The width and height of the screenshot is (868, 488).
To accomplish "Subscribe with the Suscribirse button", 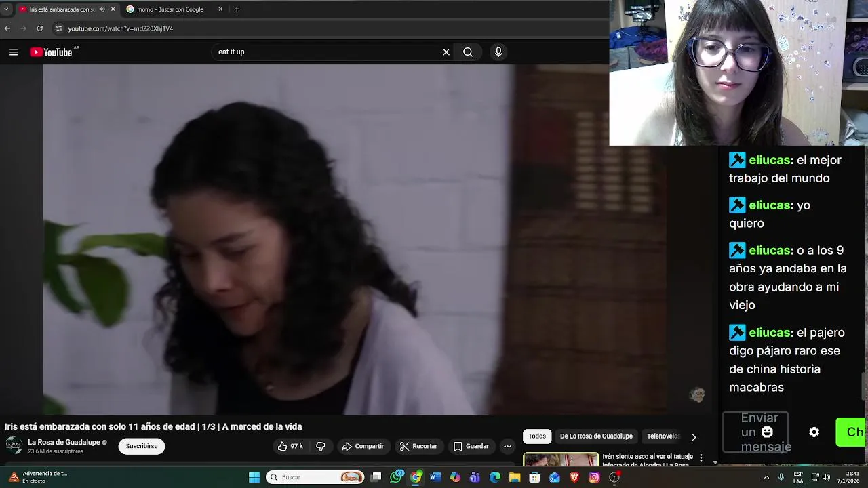I will 141,446.
